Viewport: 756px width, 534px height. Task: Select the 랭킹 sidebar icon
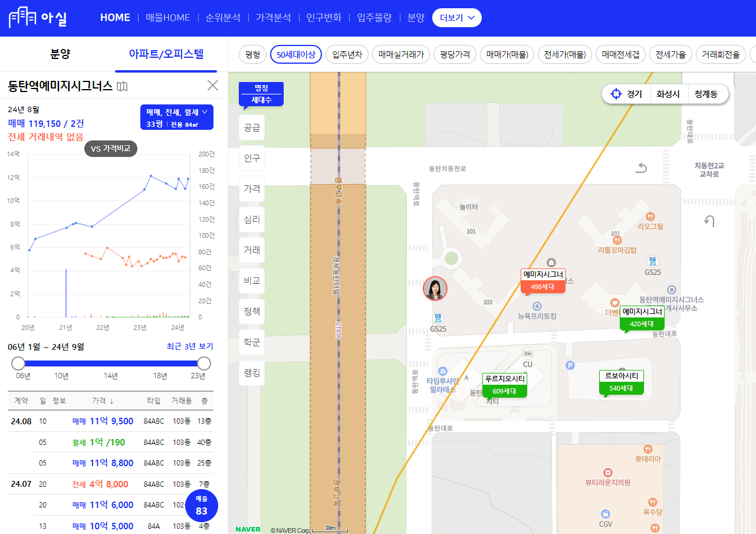[252, 372]
